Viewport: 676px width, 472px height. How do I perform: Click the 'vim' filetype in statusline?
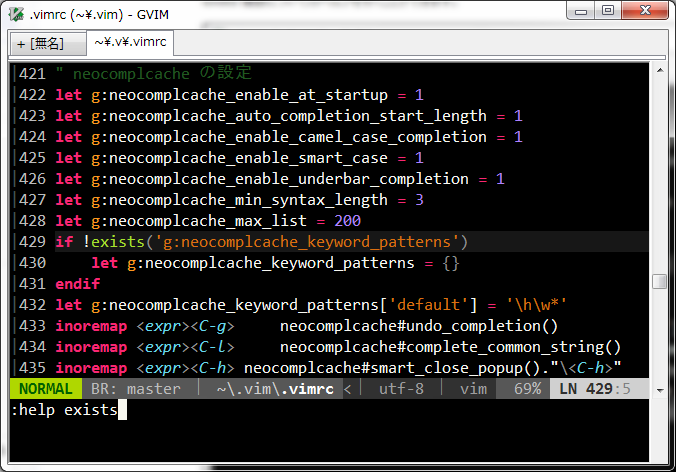(x=473, y=389)
